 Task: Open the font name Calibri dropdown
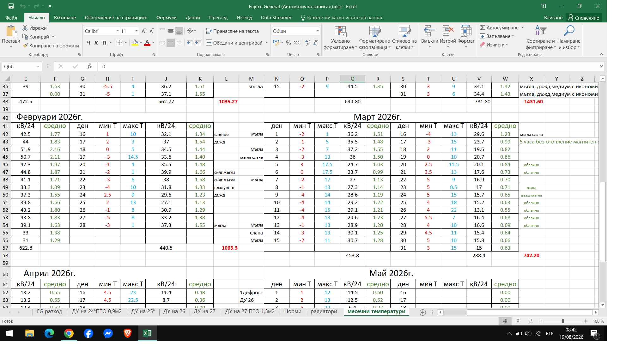(117, 31)
